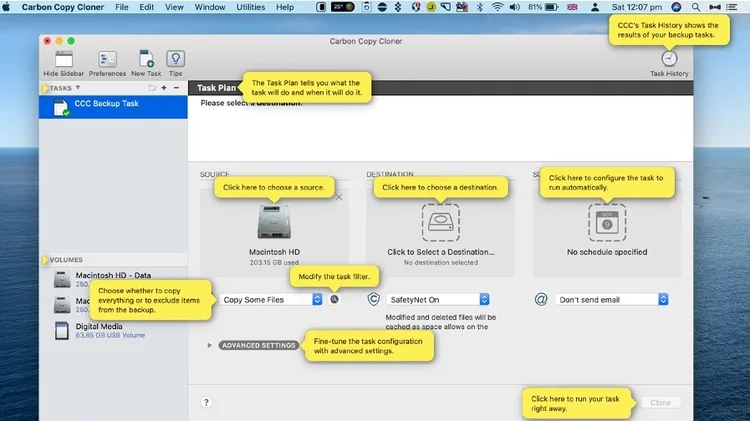Open the Carbon Copy Cloner menu

[x=63, y=7]
